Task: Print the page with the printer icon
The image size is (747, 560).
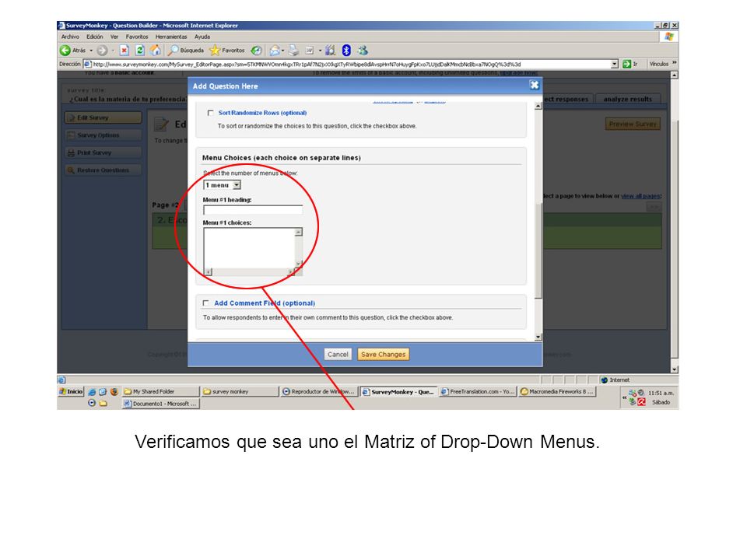Action: point(294,50)
